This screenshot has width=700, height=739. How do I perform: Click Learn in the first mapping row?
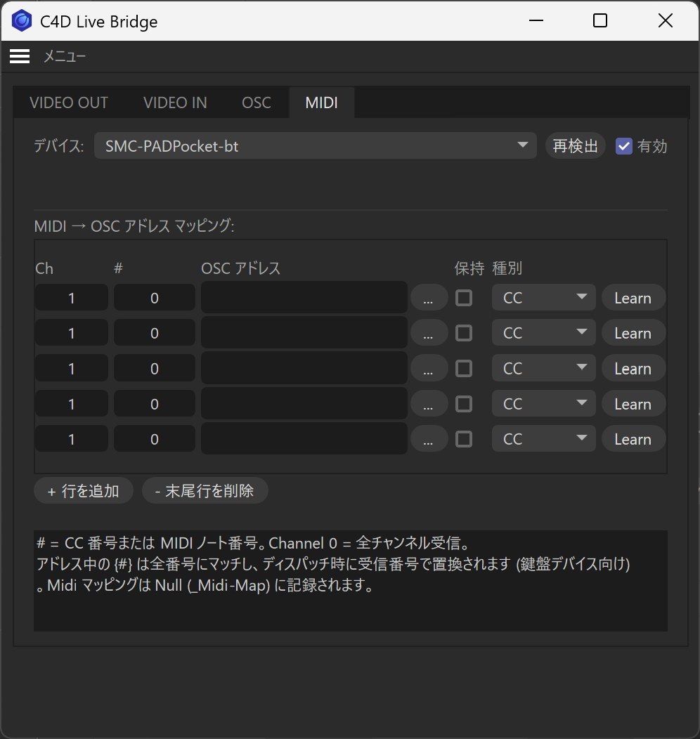[633, 298]
